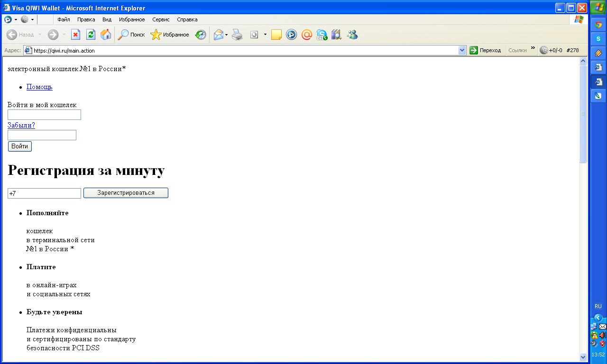The height and width of the screenshot is (364, 607).
Task: Open the Избранное favorites star panel
Action: [x=170, y=35]
